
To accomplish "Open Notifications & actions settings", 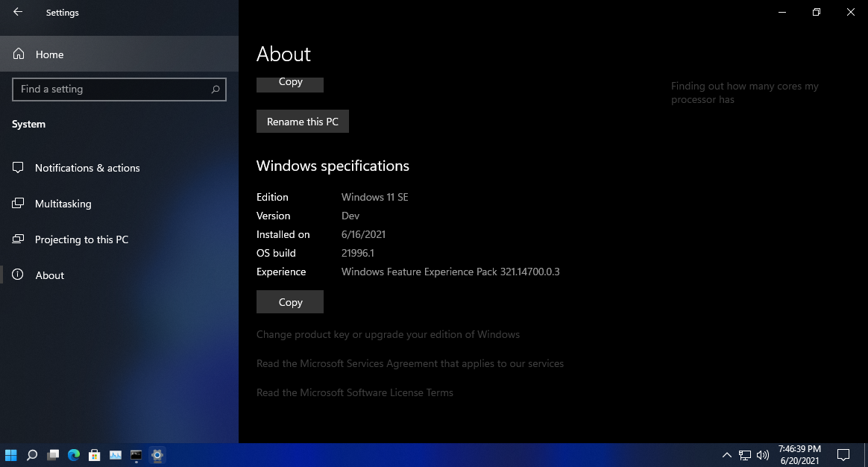I will (x=119, y=168).
